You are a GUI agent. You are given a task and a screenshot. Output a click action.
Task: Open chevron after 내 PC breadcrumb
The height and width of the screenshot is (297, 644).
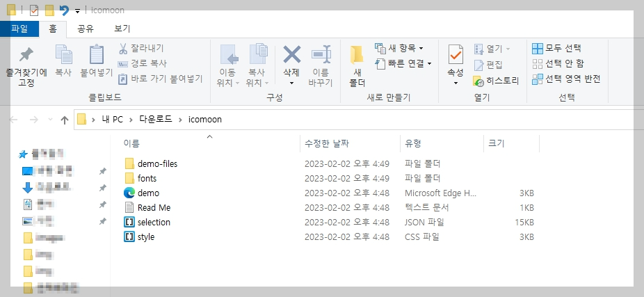click(131, 120)
